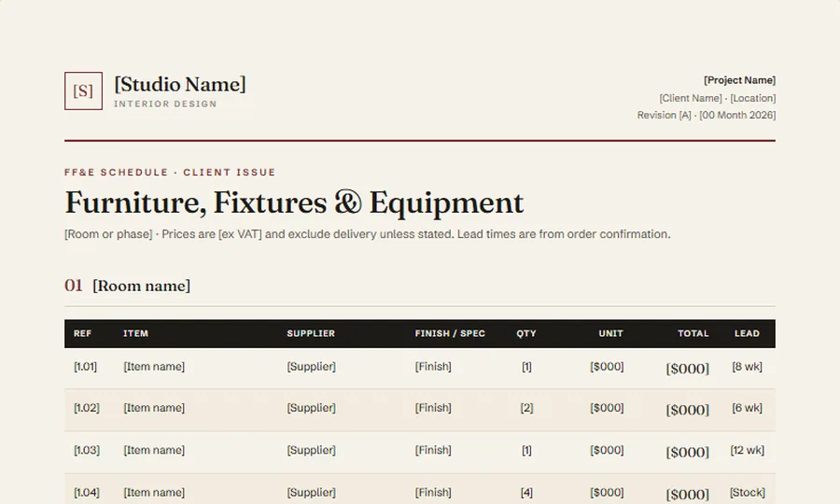Click the SUPPLIER column header
The image size is (840, 504).
click(311, 334)
